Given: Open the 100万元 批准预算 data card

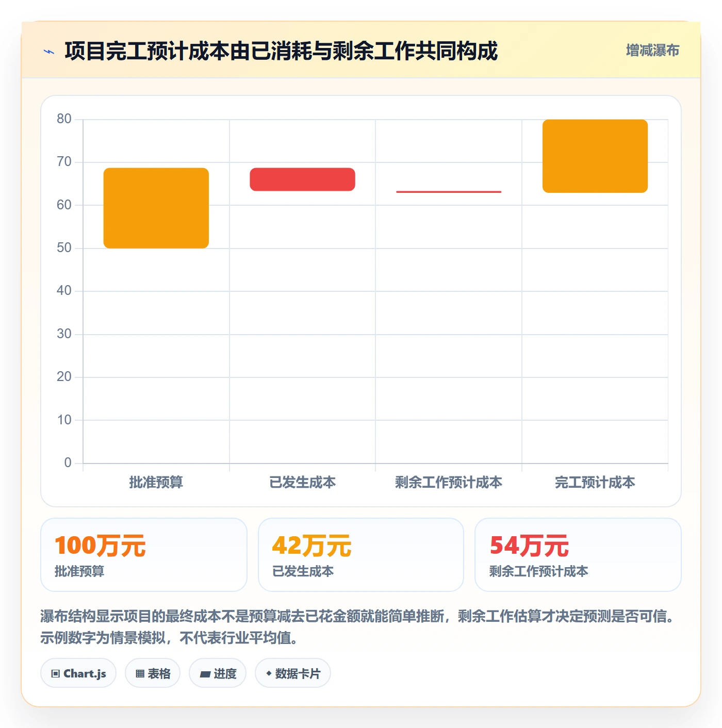Looking at the screenshot, I should point(144,555).
